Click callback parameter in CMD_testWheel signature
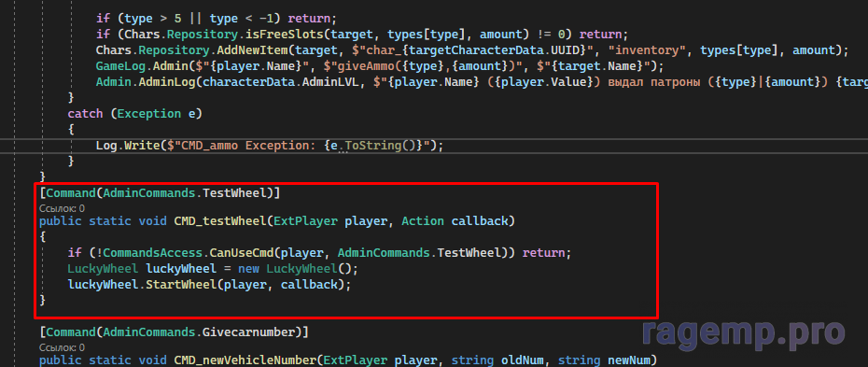This screenshot has height=367, width=868. click(480, 221)
